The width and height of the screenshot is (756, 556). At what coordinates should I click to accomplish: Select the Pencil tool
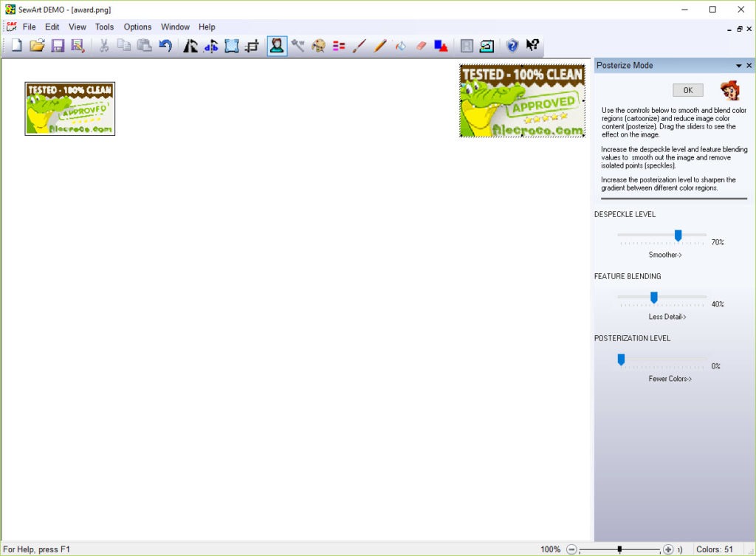380,46
